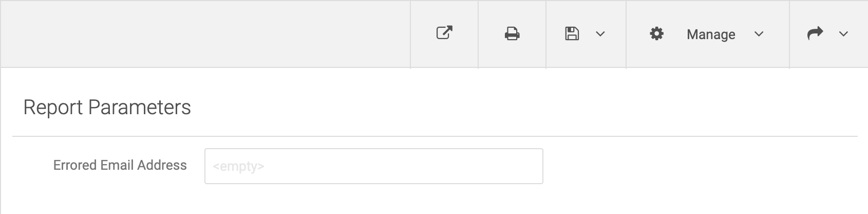Image resolution: width=868 pixels, height=214 pixels.
Task: Click the share arrow icon
Action: click(x=815, y=33)
